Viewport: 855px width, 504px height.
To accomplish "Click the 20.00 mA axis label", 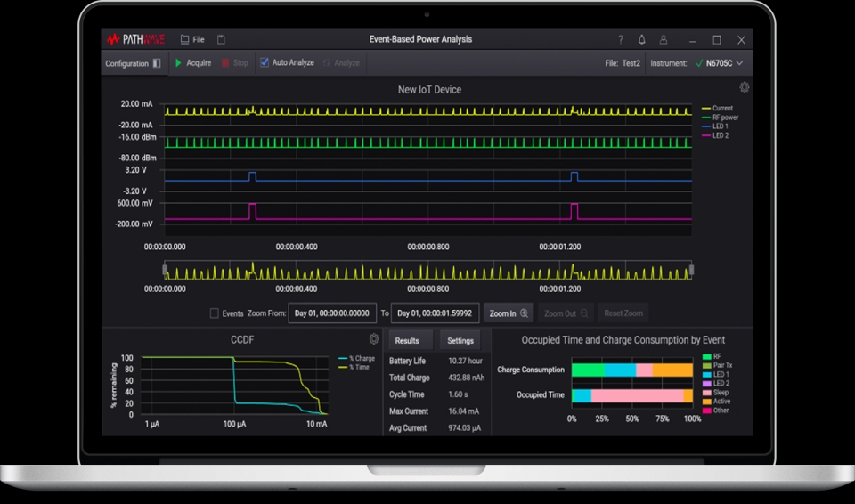I will tap(136, 103).
